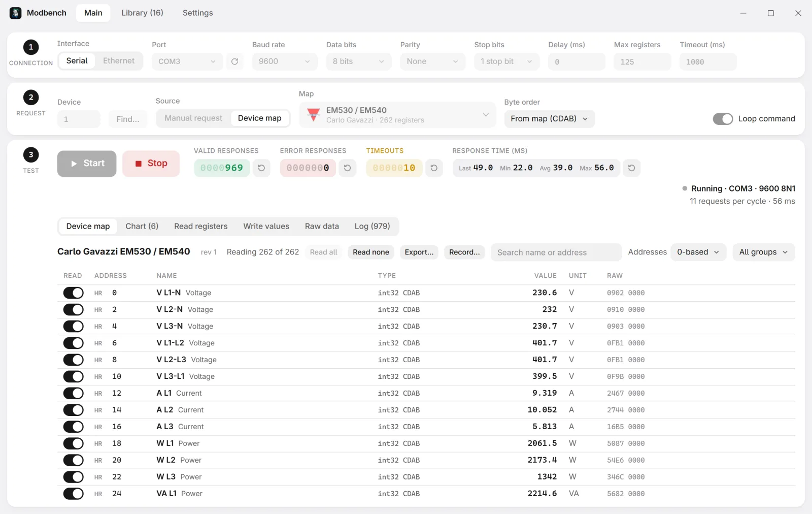Toggle the Loop command switch

click(x=723, y=119)
